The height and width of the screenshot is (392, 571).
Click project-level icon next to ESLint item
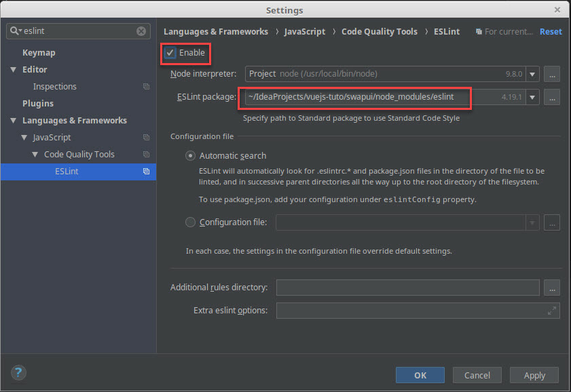pos(146,172)
